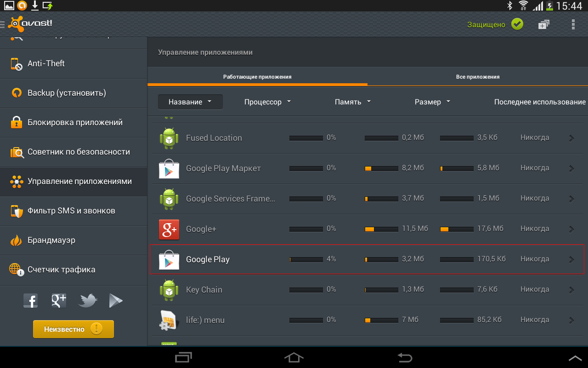The height and width of the screenshot is (368, 588).
Task: Tap the green protected checkmark icon
Action: 517,24
